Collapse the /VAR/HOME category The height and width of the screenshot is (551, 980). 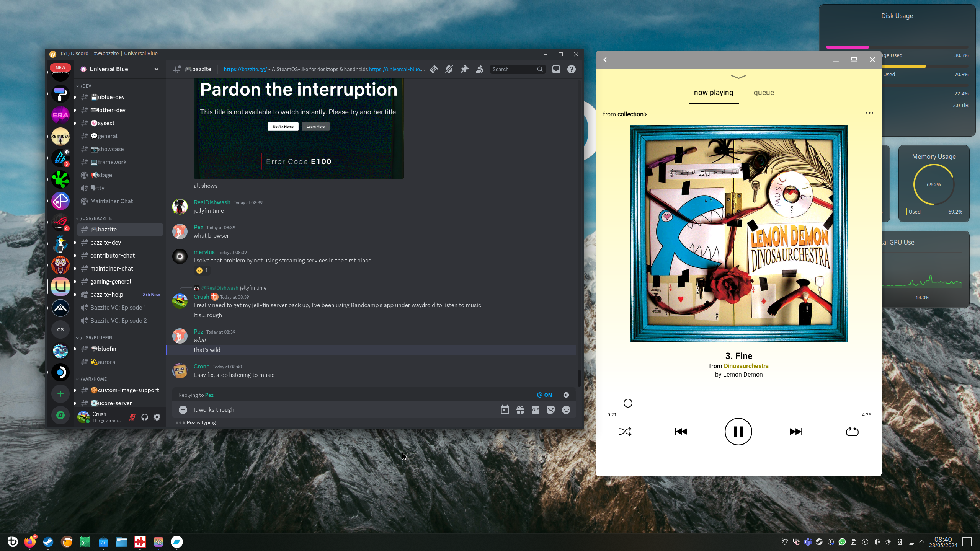pyautogui.click(x=93, y=379)
